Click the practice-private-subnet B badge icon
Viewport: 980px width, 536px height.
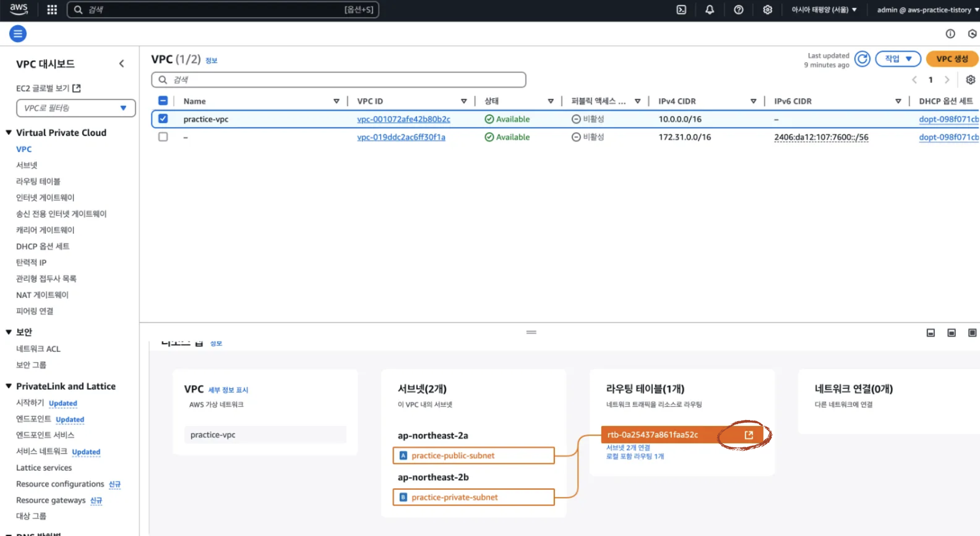click(x=403, y=497)
